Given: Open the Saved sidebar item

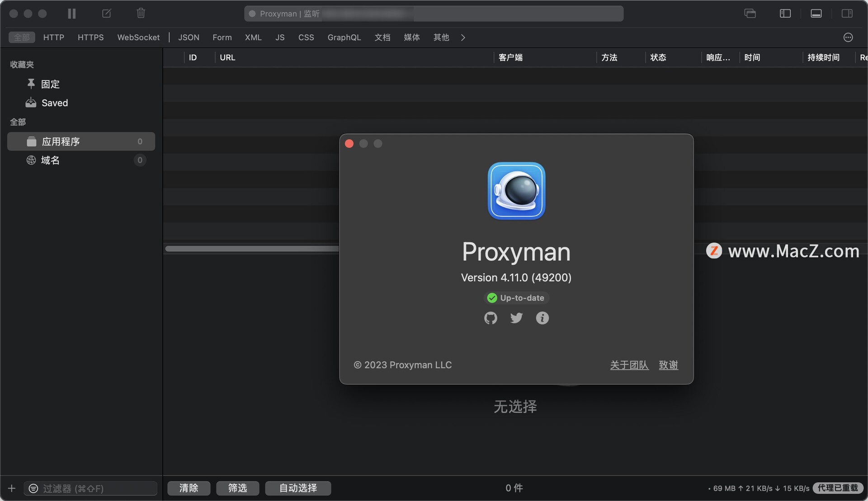Looking at the screenshot, I should coord(55,103).
